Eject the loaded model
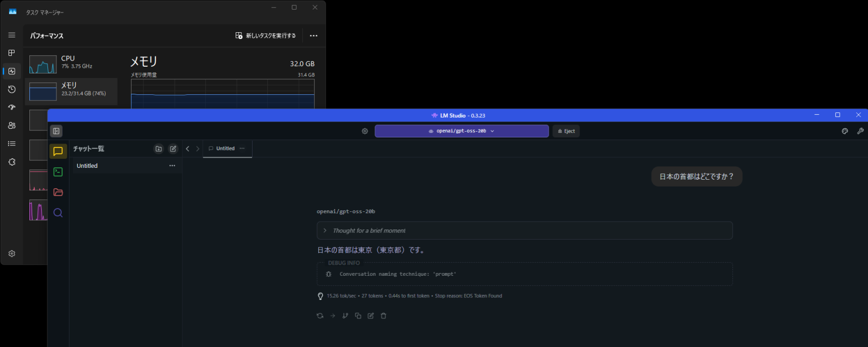Viewport: 868px width, 347px height. (566, 131)
